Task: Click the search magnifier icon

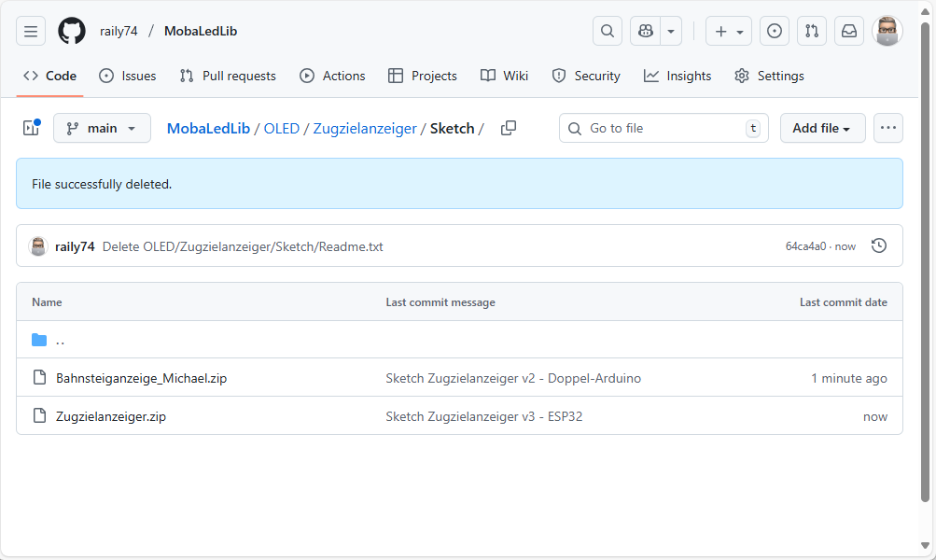Action: 608,31
